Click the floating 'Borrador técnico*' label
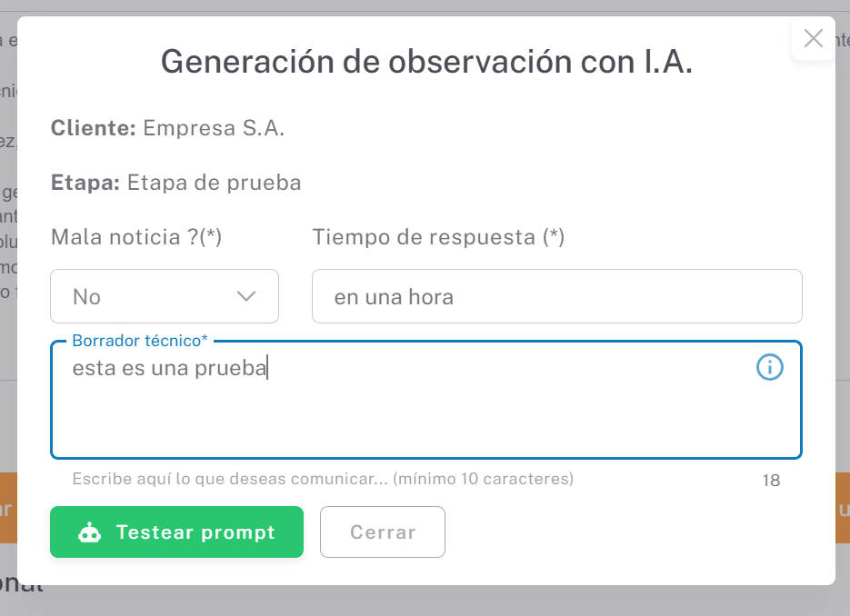Image resolution: width=850 pixels, height=616 pixels. 140,341
